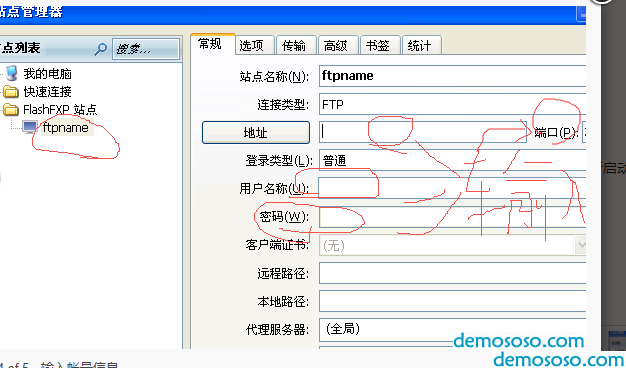Open the 连接类型 FTP combo box

[452, 104]
